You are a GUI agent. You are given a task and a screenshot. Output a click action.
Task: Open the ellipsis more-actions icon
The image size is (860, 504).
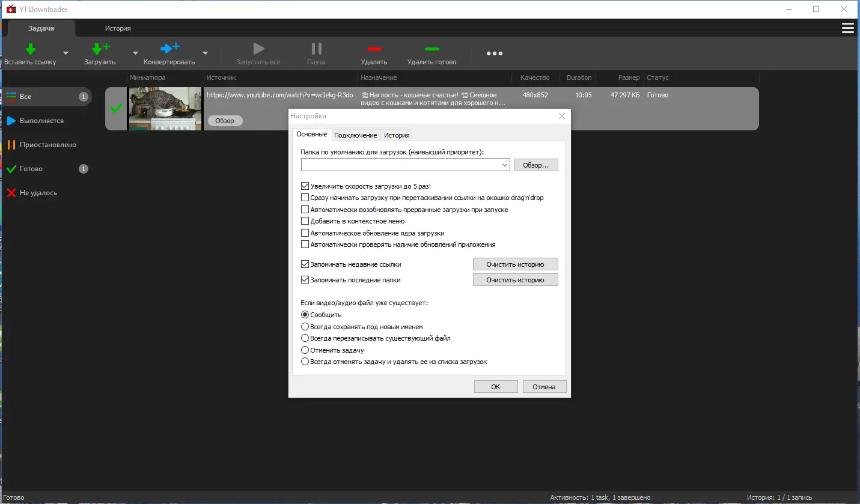[494, 53]
